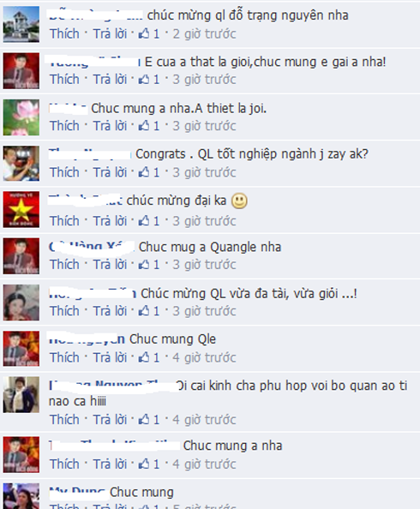Like the 'chúc mừng ql đỗ trạng nguyên' comment
Image resolution: width=420 pixels, height=509 pixels.
click(x=64, y=33)
